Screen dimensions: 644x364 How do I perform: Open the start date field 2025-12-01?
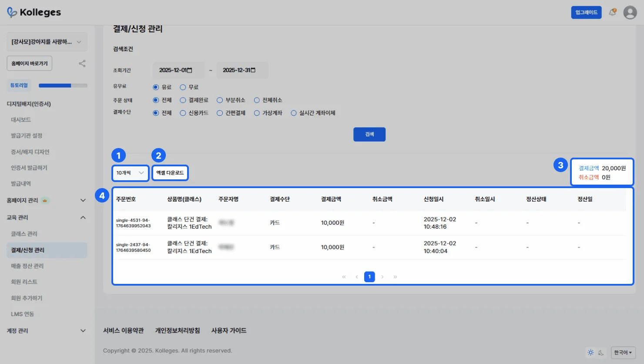coord(178,70)
